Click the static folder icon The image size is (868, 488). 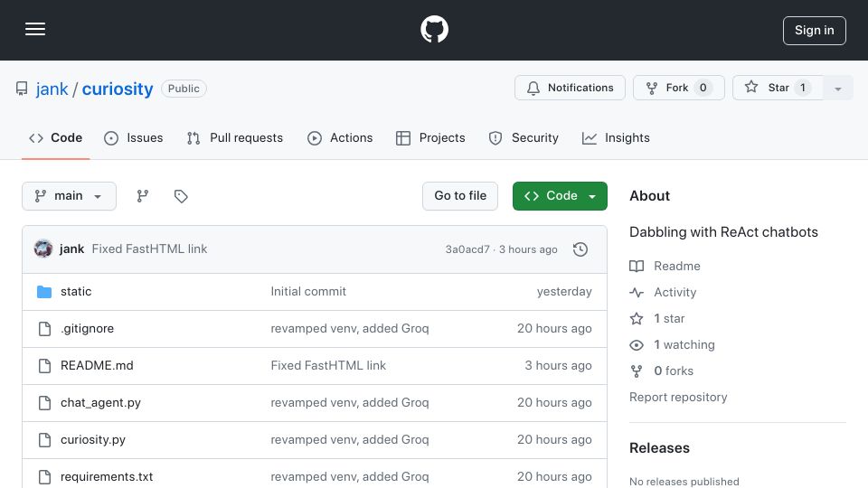[44, 292]
